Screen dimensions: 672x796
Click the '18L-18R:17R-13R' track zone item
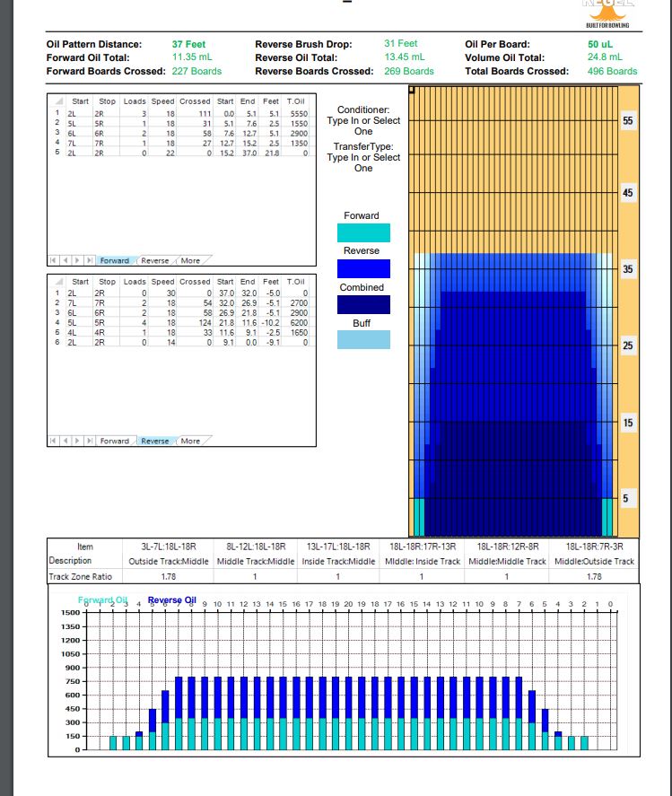pos(423,547)
